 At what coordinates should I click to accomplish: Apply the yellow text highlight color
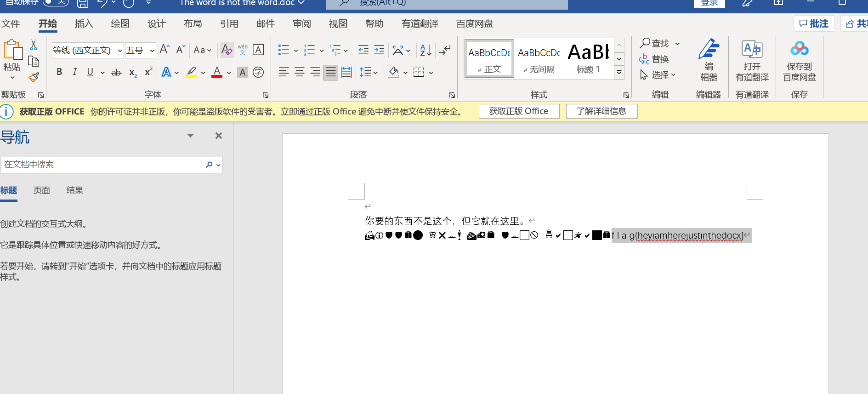coord(191,72)
